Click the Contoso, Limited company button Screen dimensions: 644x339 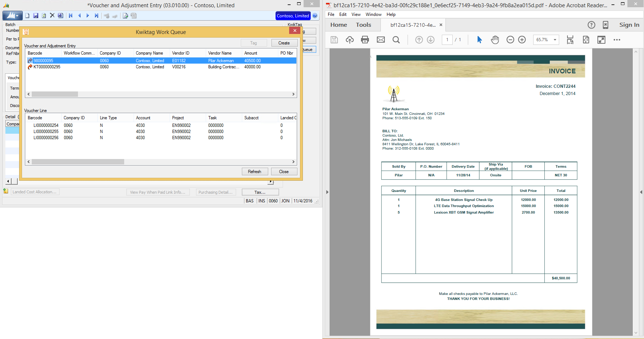293,16
